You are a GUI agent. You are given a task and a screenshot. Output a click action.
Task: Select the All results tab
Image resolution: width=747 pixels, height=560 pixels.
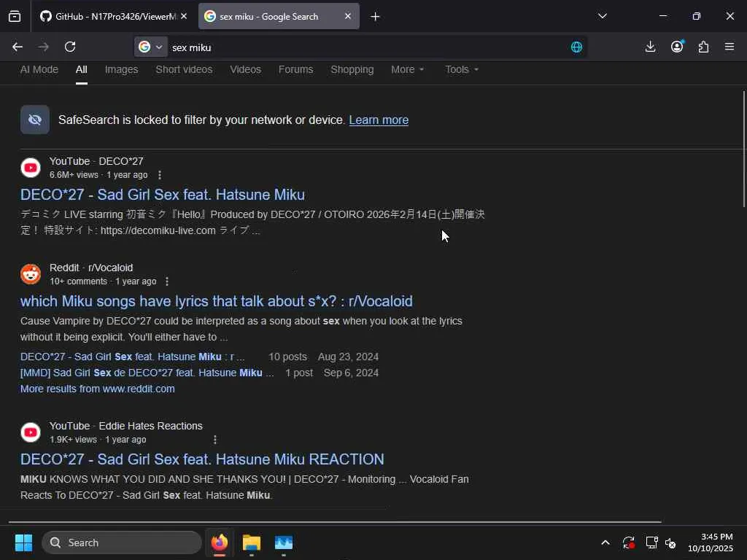click(82, 69)
